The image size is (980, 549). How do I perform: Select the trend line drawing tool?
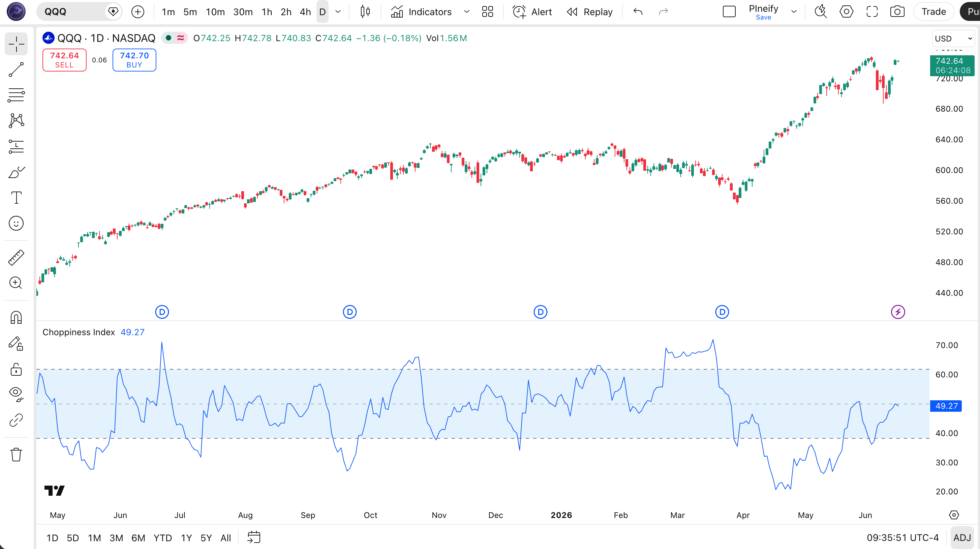pyautogui.click(x=16, y=69)
